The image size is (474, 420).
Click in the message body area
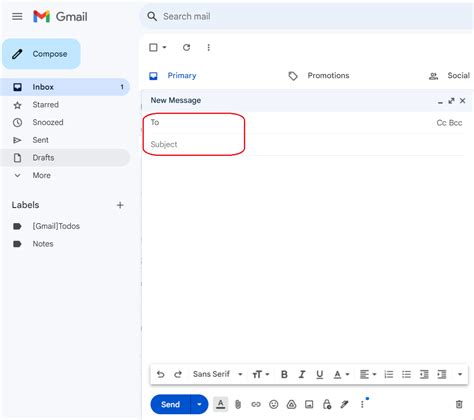[x=307, y=258]
